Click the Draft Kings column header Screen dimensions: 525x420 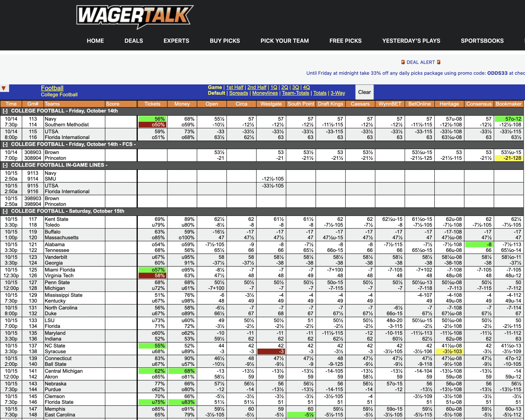(x=331, y=104)
